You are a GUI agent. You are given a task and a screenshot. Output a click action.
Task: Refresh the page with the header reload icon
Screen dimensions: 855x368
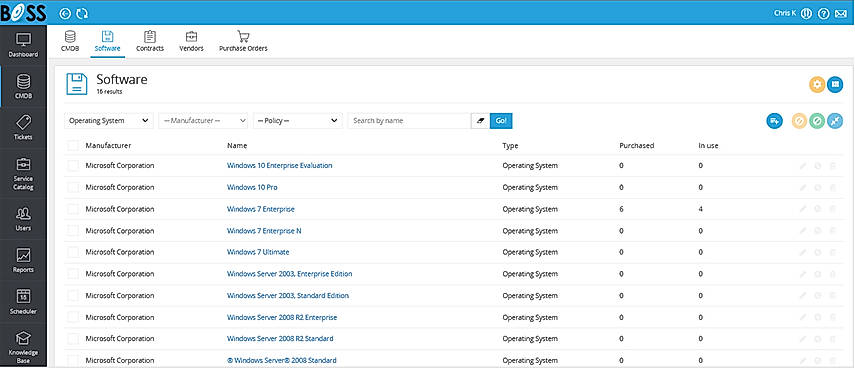(82, 14)
